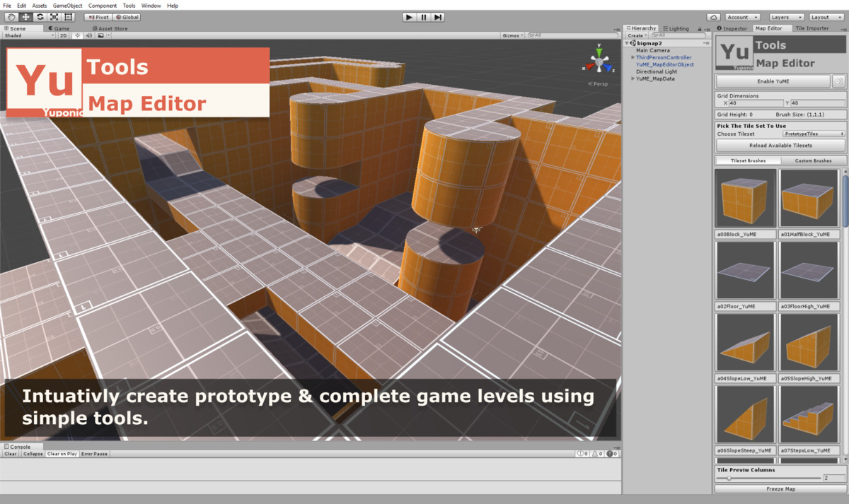The image size is (849, 504).
Task: Open the Layout dropdown
Action: coord(826,17)
